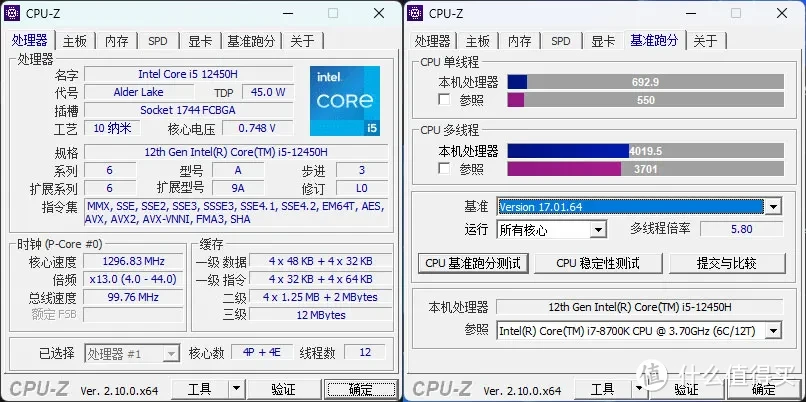
Task: Click single-thread 本机处理器 bar showing 692.9
Action: (x=646, y=82)
